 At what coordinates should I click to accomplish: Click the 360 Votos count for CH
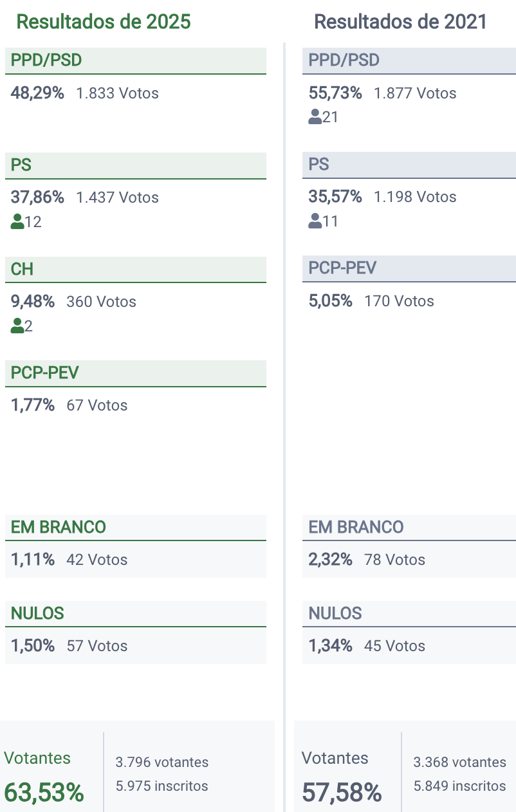tap(101, 302)
